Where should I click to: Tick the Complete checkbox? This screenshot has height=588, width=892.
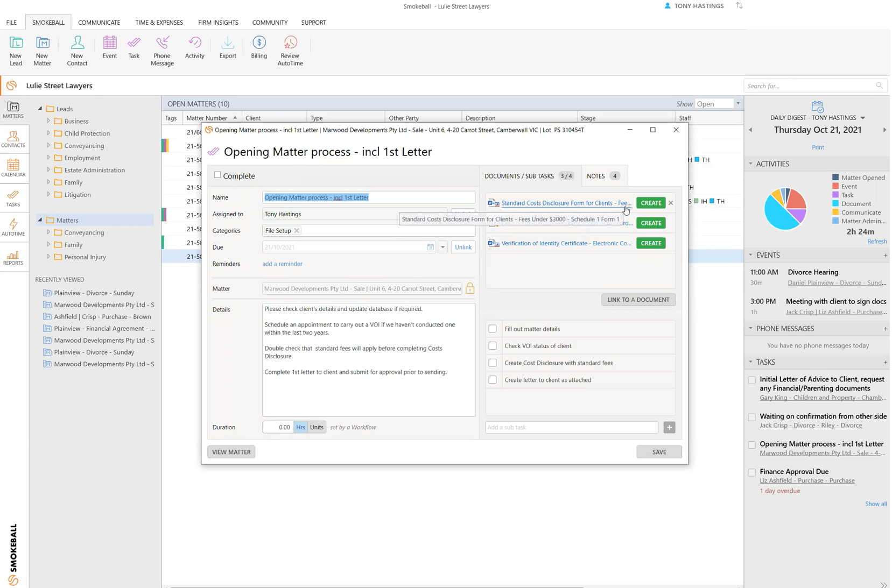217,175
